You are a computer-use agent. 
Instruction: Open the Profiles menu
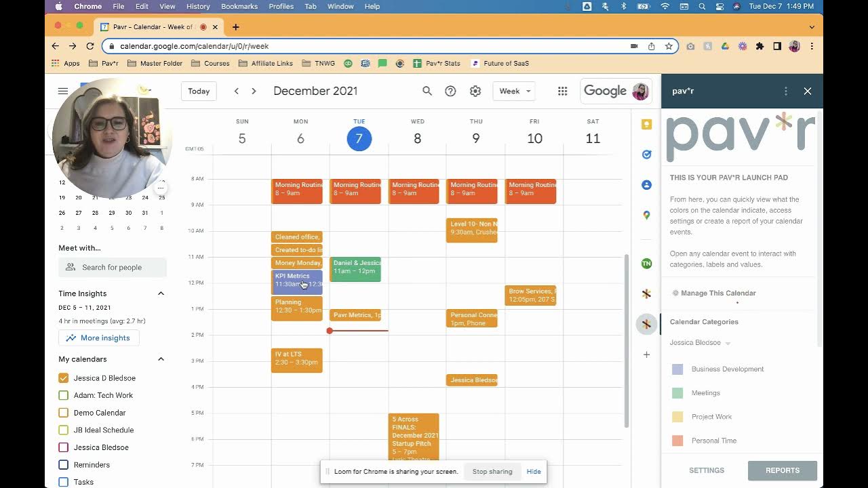[x=281, y=6]
